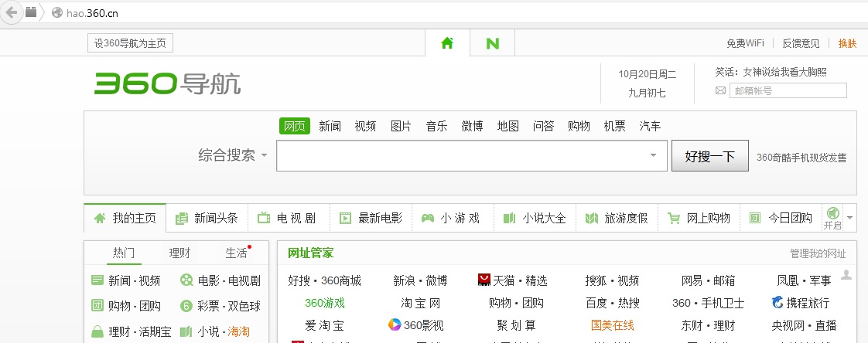
Task: Switch to the 问答 search type
Action: pyautogui.click(x=544, y=126)
